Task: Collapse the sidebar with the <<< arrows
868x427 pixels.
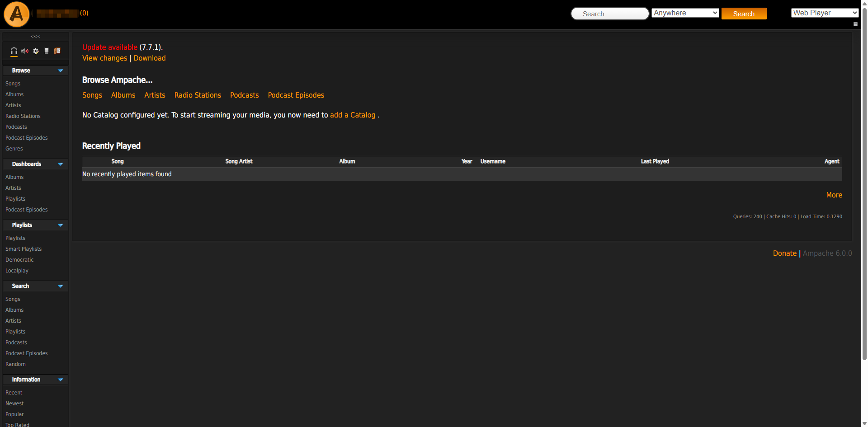Action: click(x=36, y=37)
